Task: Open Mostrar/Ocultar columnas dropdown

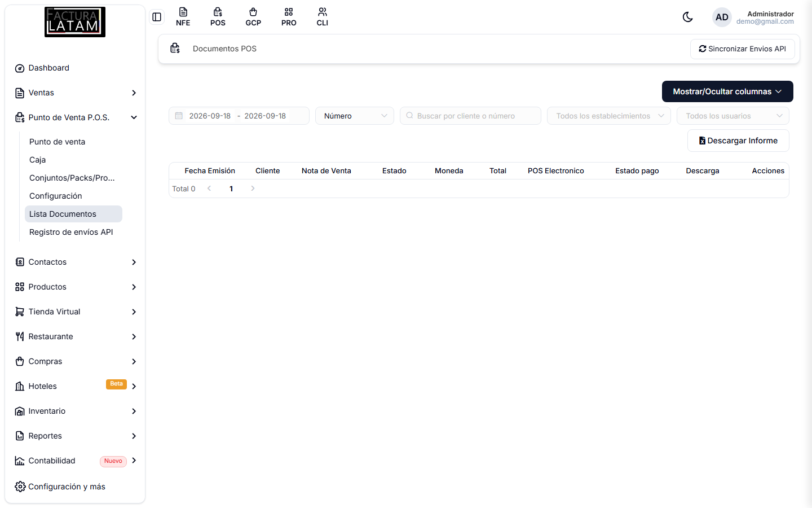Action: (x=727, y=91)
